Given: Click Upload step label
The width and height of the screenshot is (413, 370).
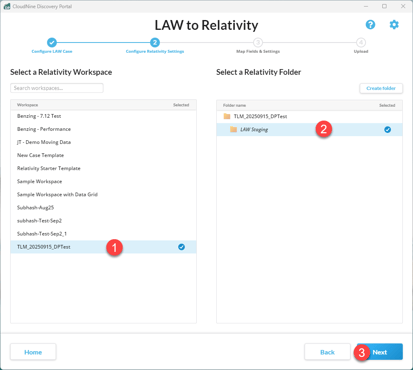Looking at the screenshot, I should pyautogui.click(x=361, y=51).
